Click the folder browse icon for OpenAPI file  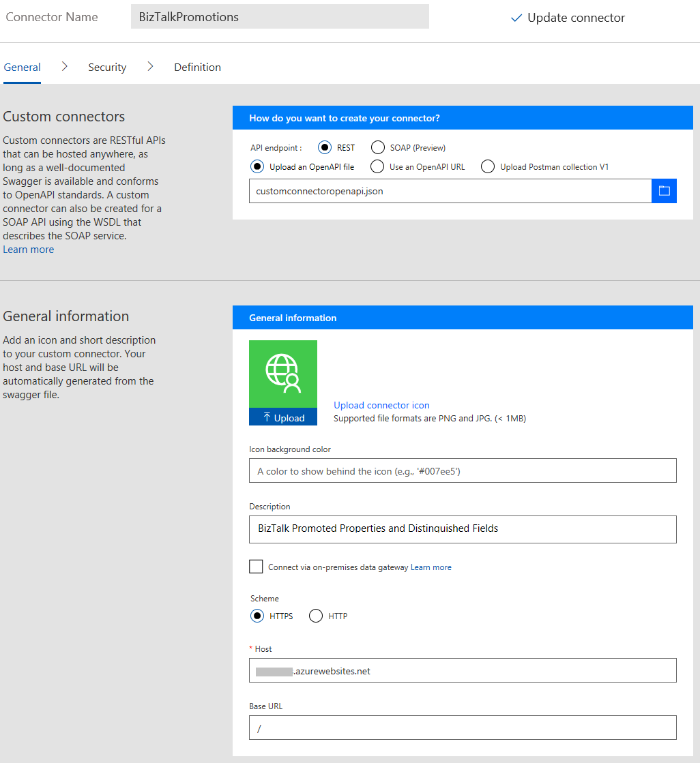tap(664, 191)
